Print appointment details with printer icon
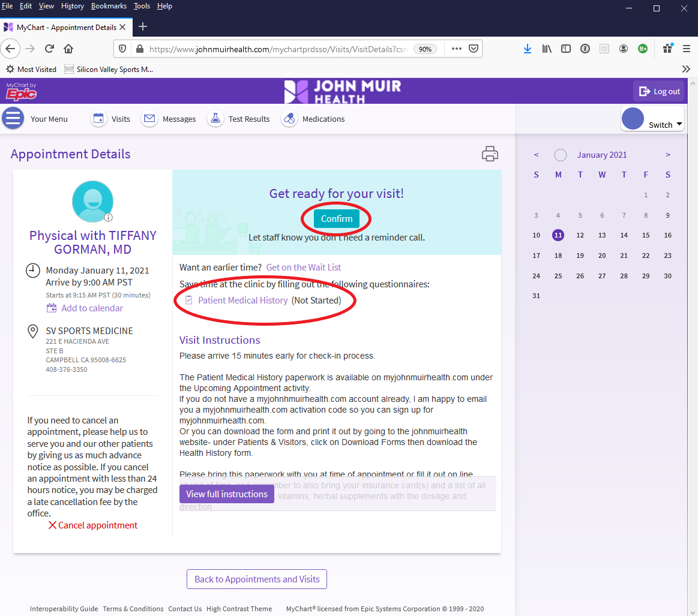The width and height of the screenshot is (698, 616). 490,154
